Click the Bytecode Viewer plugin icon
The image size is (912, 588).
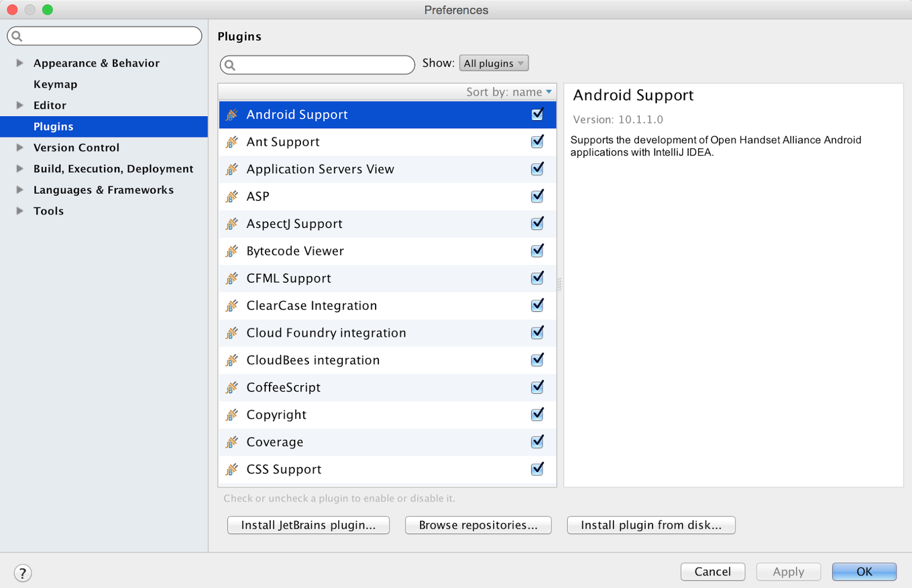[232, 251]
